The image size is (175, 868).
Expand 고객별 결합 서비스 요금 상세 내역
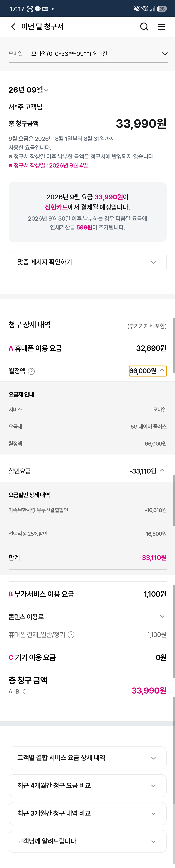click(87, 758)
